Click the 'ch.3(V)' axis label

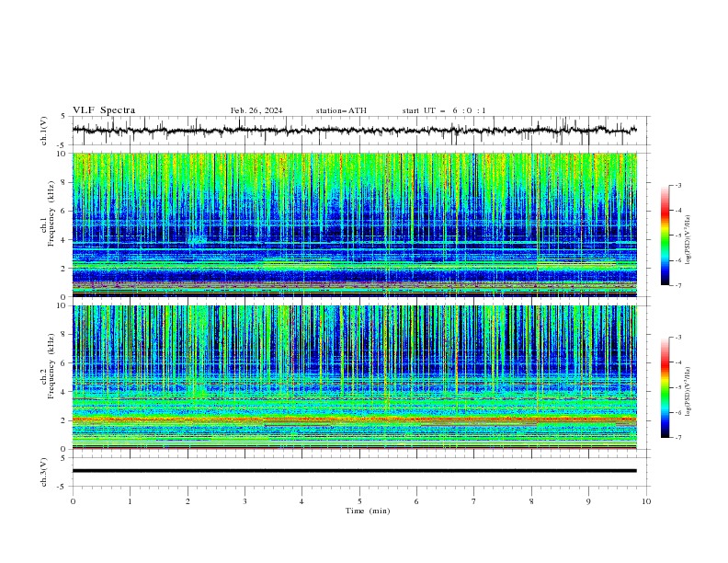pyautogui.click(x=44, y=472)
